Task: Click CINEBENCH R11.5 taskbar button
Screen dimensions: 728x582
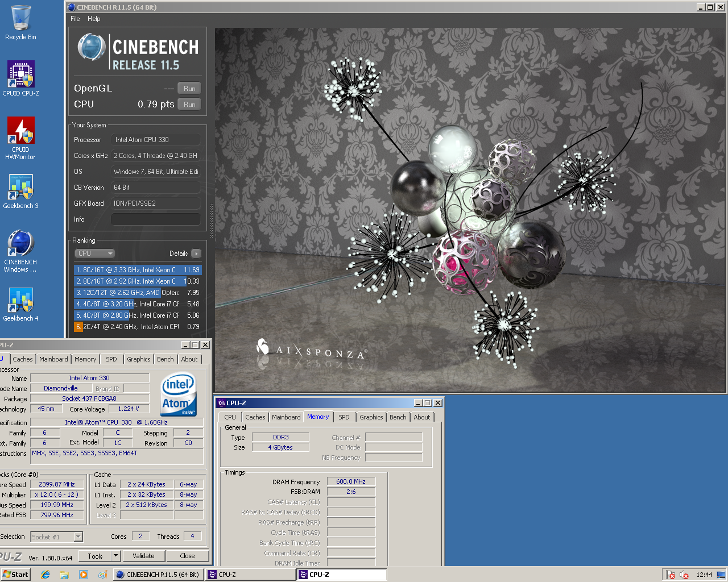Action: pos(158,575)
